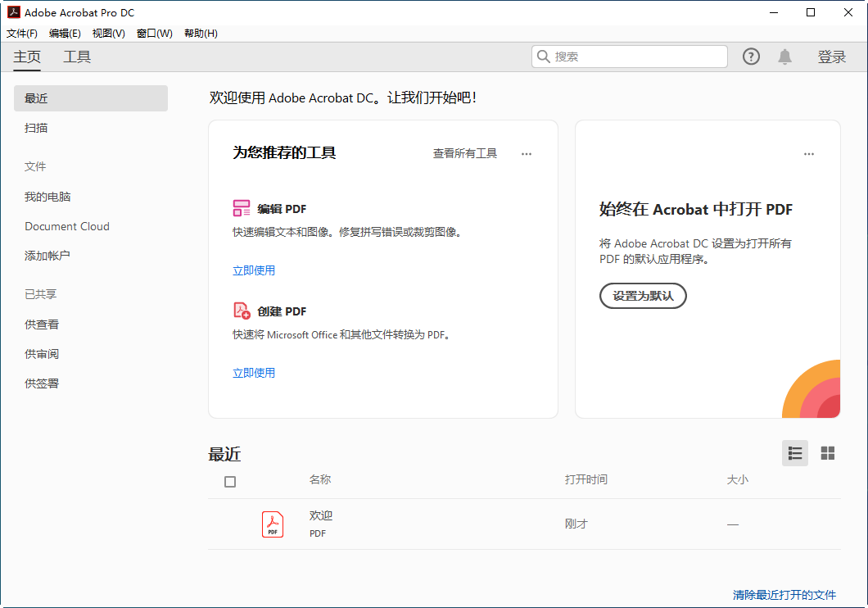868x608 pixels.
Task: Select the 欢迎 file name in recent list
Action: click(x=320, y=515)
